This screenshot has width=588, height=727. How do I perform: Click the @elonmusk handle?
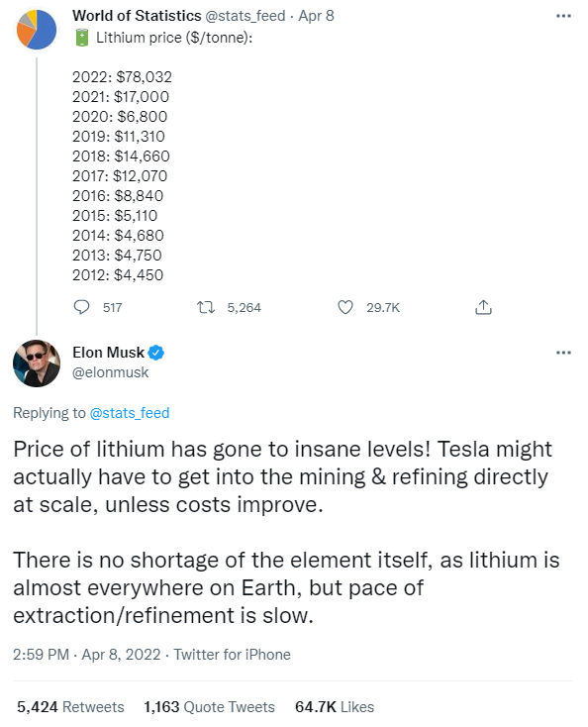point(110,372)
